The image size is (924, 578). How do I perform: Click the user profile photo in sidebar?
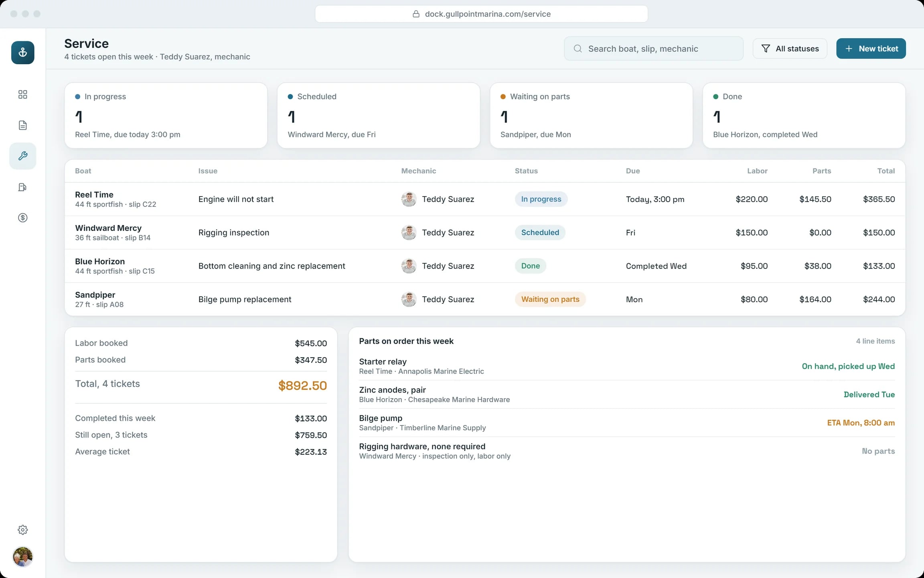(22, 557)
